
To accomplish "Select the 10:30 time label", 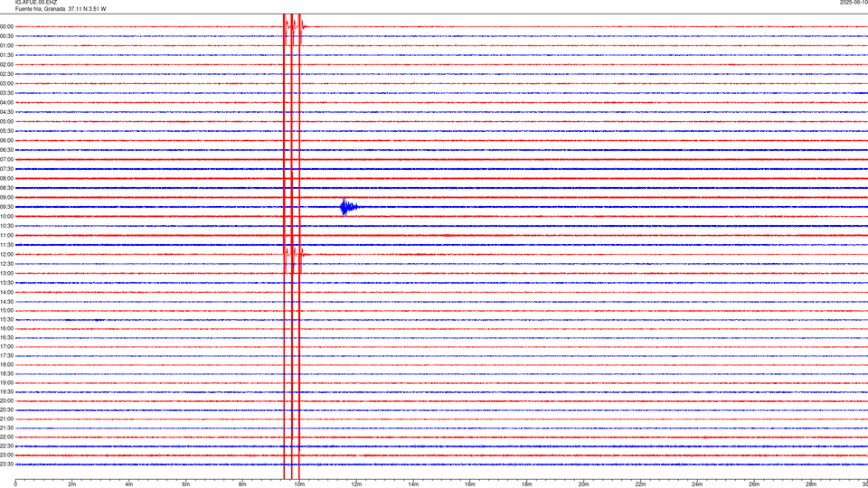I will [x=7, y=226].
